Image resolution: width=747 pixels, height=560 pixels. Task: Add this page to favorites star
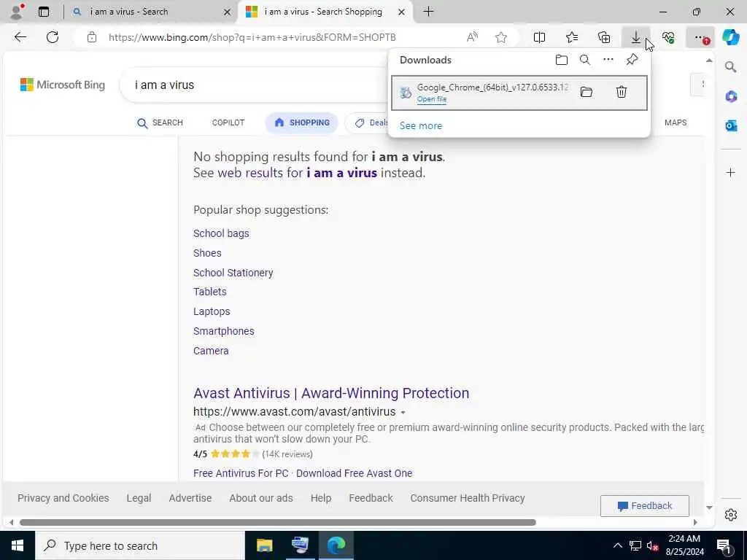500,37
